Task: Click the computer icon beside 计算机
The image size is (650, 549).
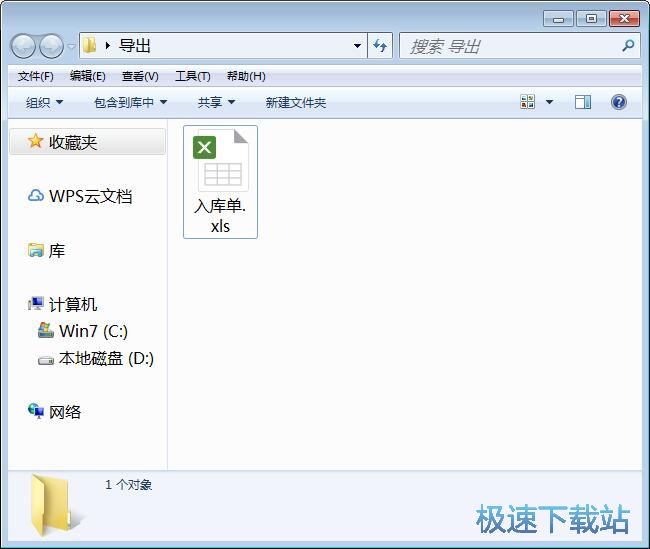Action: (36, 304)
